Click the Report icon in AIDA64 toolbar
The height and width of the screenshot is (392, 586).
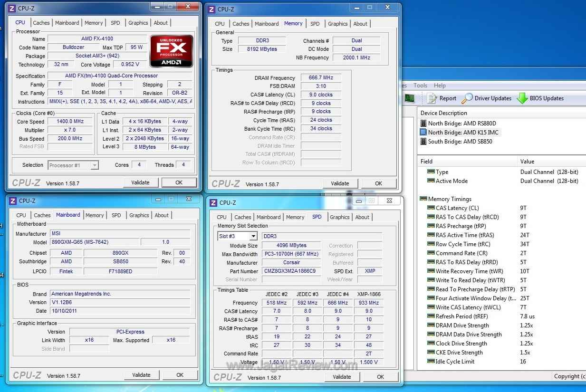pyautogui.click(x=432, y=98)
